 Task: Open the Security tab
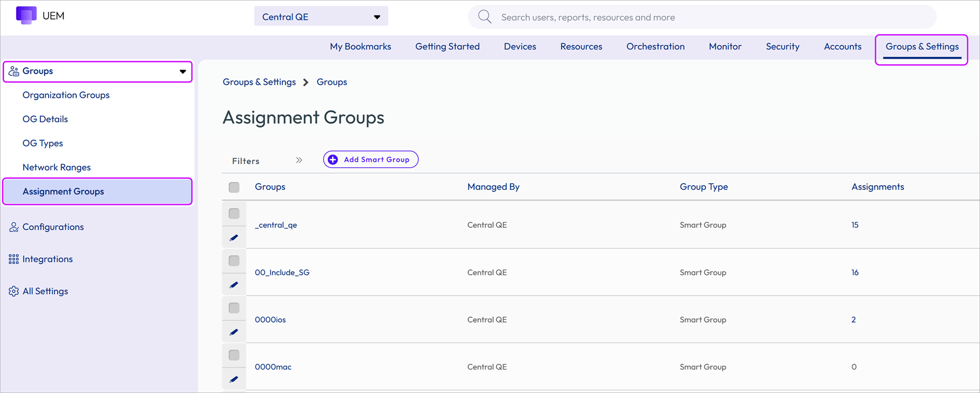click(x=783, y=46)
